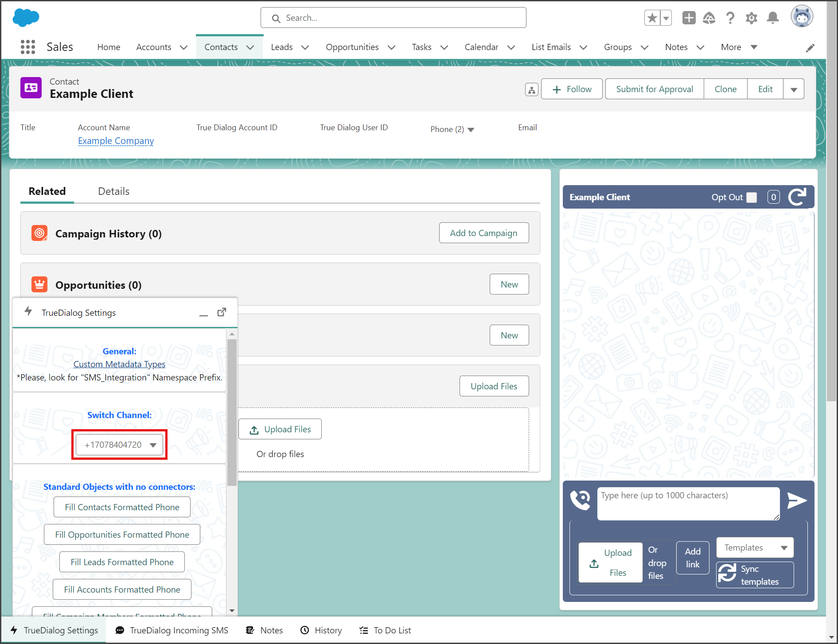
Task: Open Salesforce Setup gear menu
Action: (751, 18)
